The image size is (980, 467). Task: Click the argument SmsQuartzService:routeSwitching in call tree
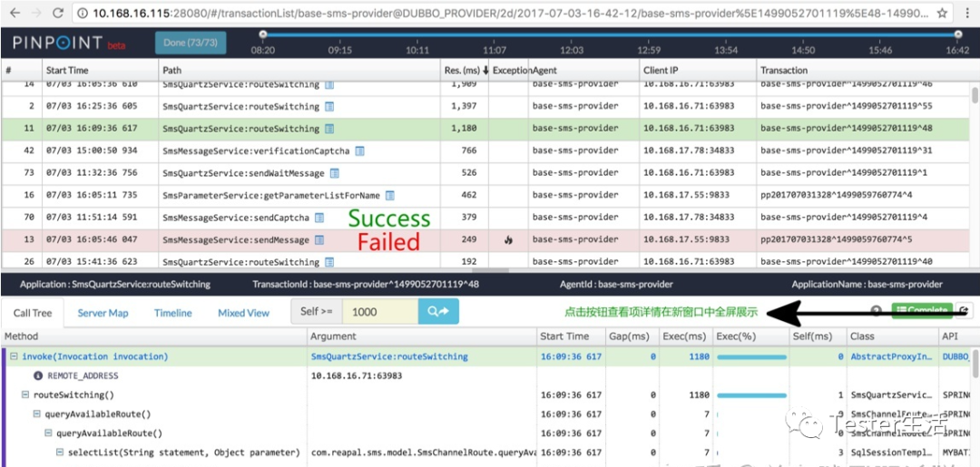coord(389,356)
